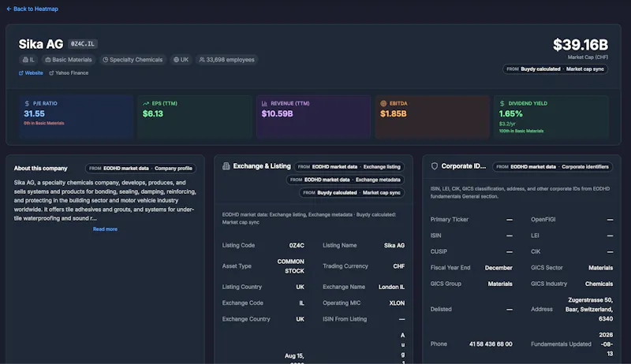Click the Listing Name value Sika AG

(394, 246)
